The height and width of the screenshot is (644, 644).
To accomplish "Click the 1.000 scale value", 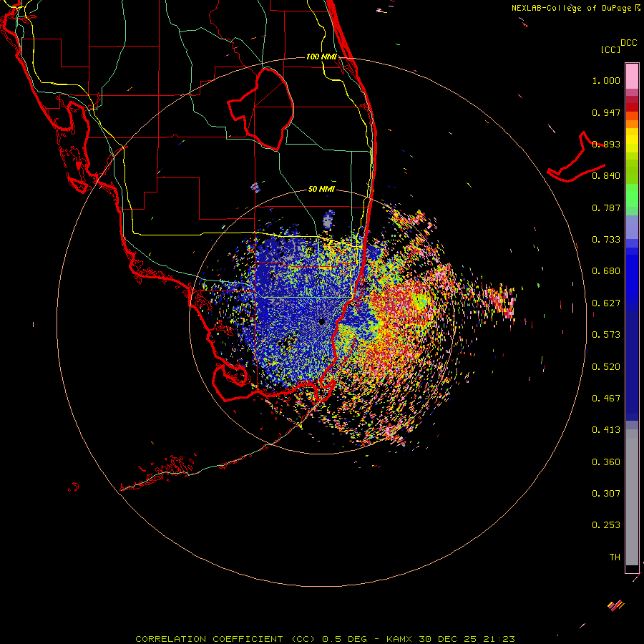I will pyautogui.click(x=606, y=80).
